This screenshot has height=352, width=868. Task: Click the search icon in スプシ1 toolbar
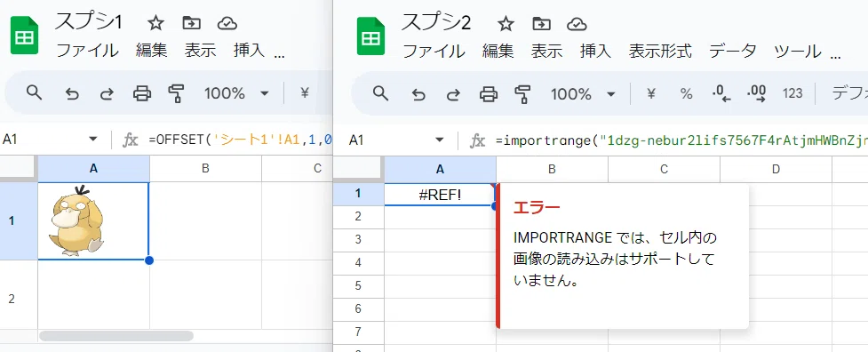pos(35,92)
